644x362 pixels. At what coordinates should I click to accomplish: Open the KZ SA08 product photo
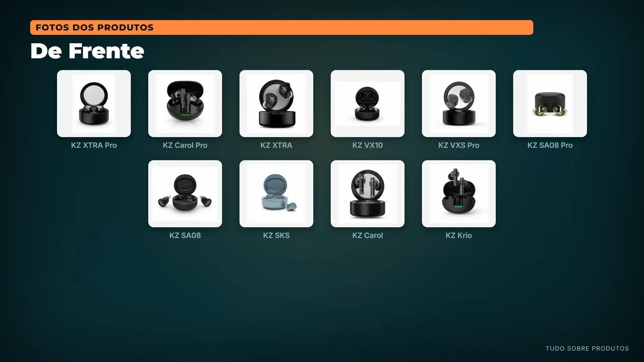point(185,193)
